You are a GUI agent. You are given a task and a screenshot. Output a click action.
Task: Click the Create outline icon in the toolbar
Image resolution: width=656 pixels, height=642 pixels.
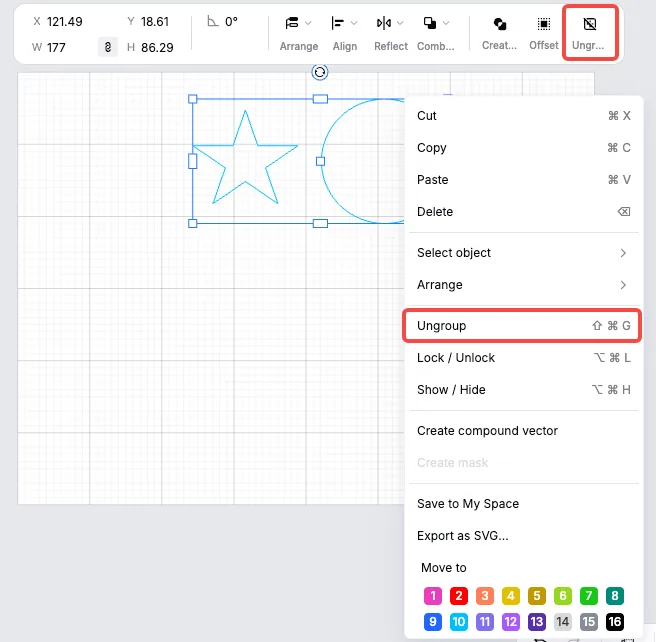pos(500,24)
